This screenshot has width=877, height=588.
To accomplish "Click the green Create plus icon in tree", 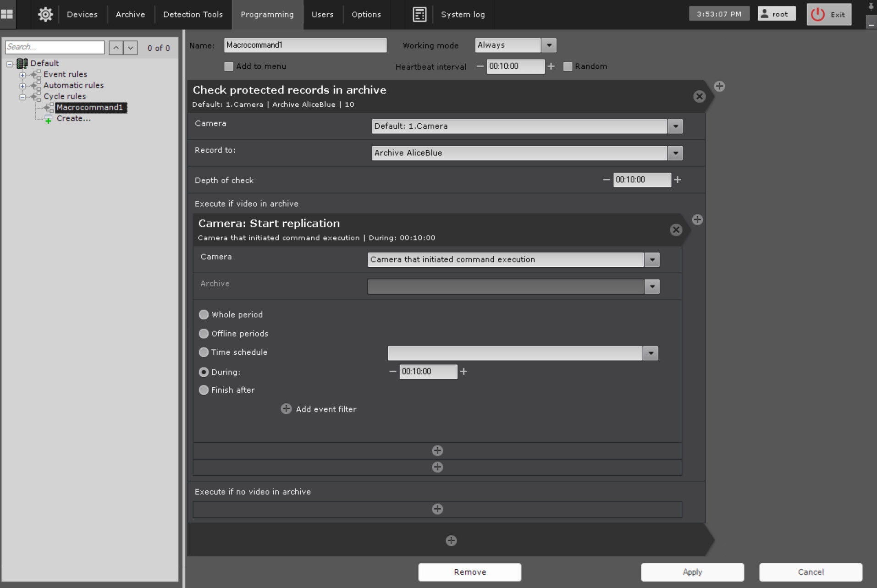I will pos(48,120).
